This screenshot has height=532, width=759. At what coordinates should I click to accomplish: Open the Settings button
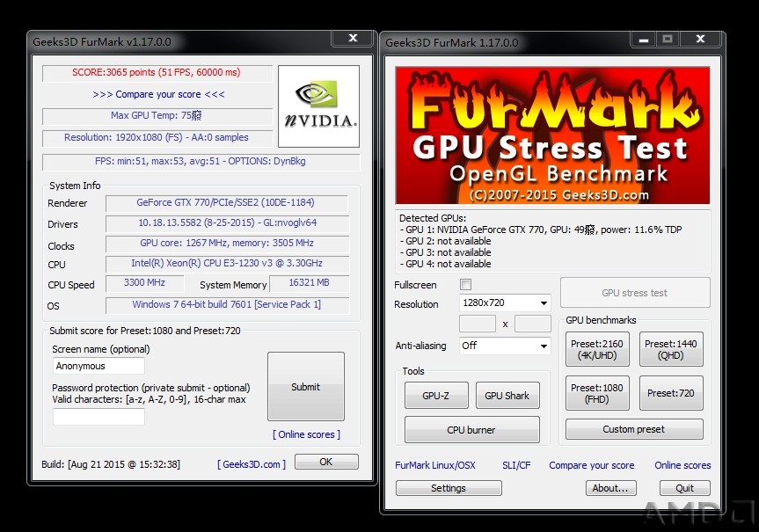pyautogui.click(x=449, y=488)
